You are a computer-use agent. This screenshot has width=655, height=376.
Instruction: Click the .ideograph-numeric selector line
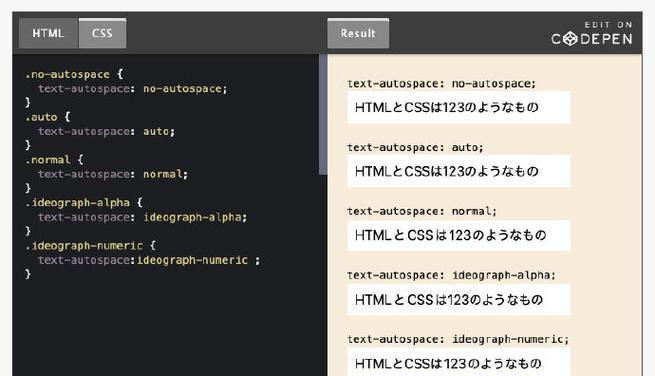[x=91, y=246]
